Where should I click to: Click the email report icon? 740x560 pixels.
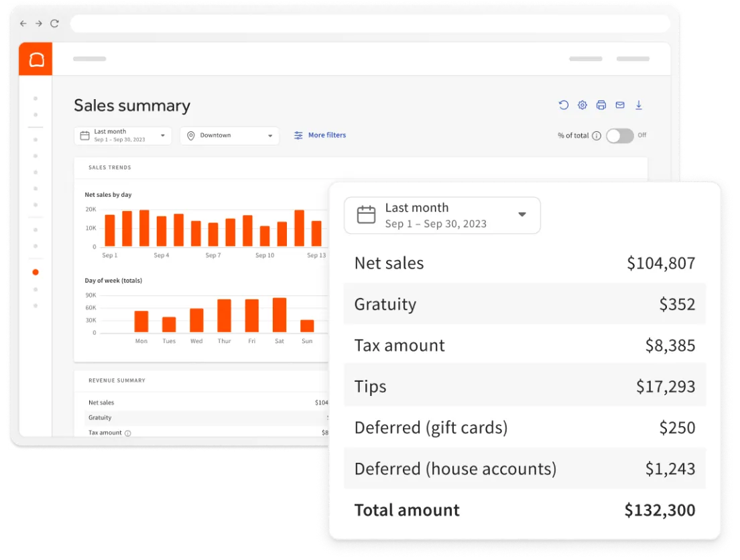point(620,105)
